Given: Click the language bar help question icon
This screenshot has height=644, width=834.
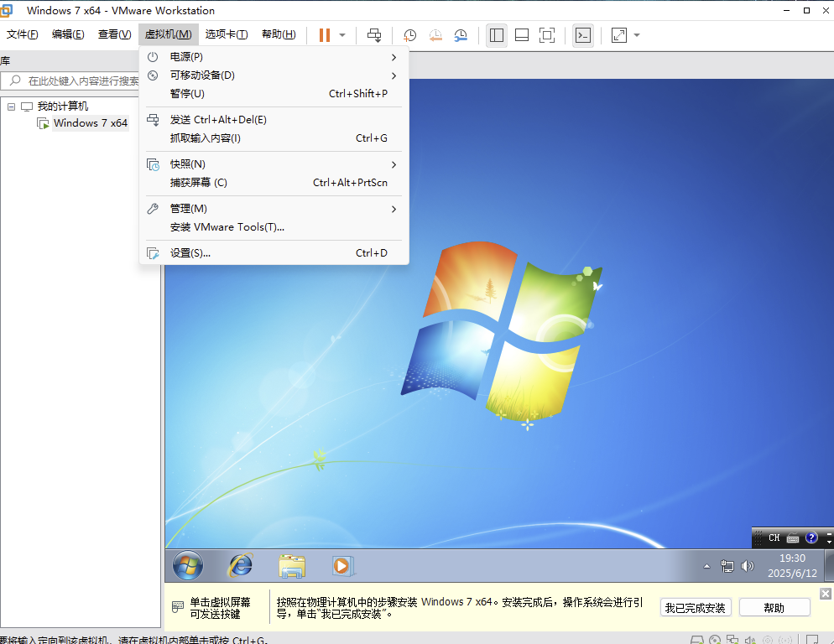Looking at the screenshot, I should 811,538.
